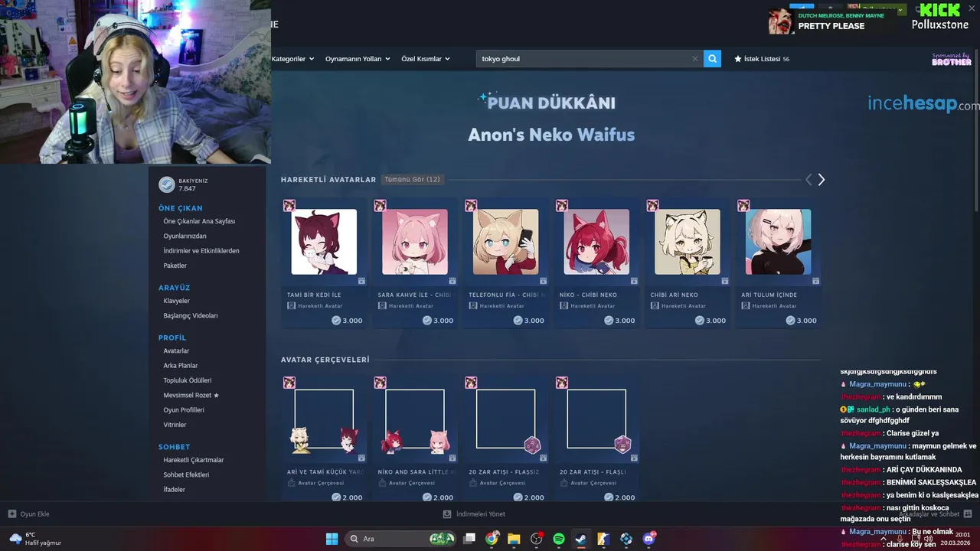Open Discord from the taskbar
Viewport: 980px width, 551px height.
pos(649,539)
